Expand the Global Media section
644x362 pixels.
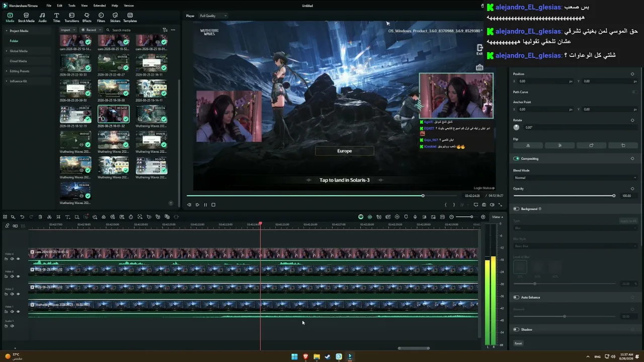[7, 51]
